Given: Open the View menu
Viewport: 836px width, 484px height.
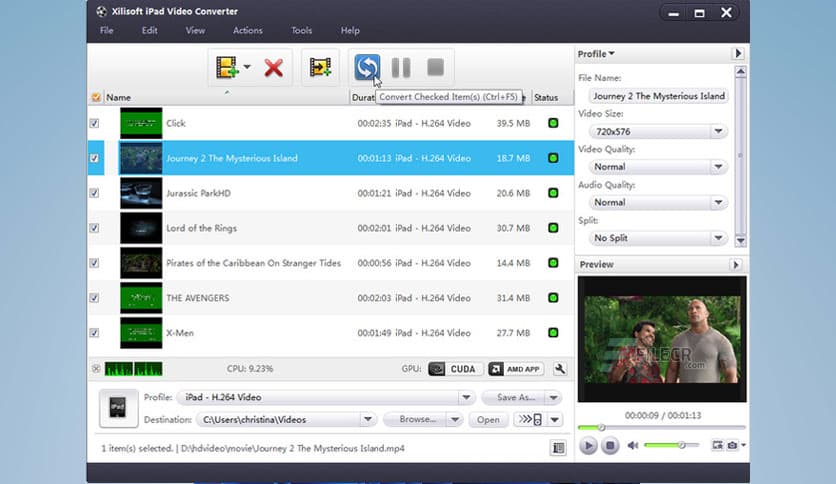Looking at the screenshot, I should tap(195, 30).
